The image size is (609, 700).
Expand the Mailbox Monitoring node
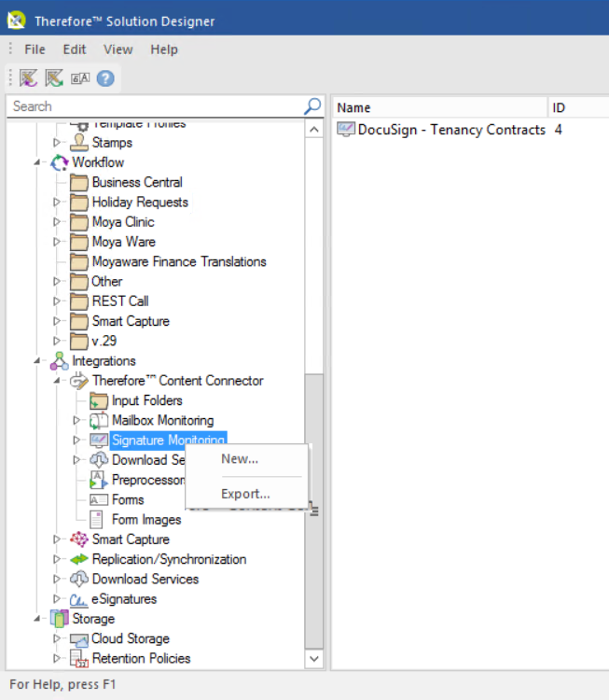coord(76,420)
